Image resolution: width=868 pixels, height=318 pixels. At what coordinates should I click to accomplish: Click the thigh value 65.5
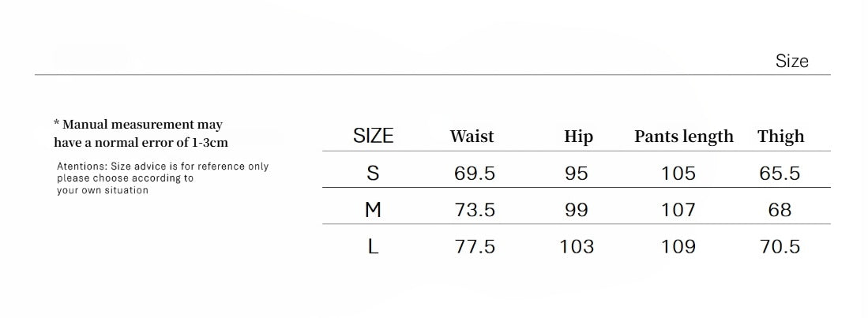(780, 174)
